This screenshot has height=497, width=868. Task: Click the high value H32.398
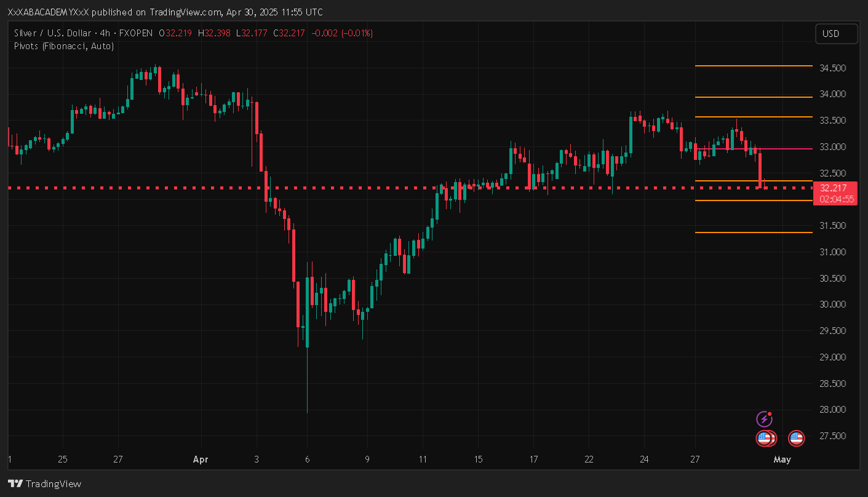click(213, 33)
